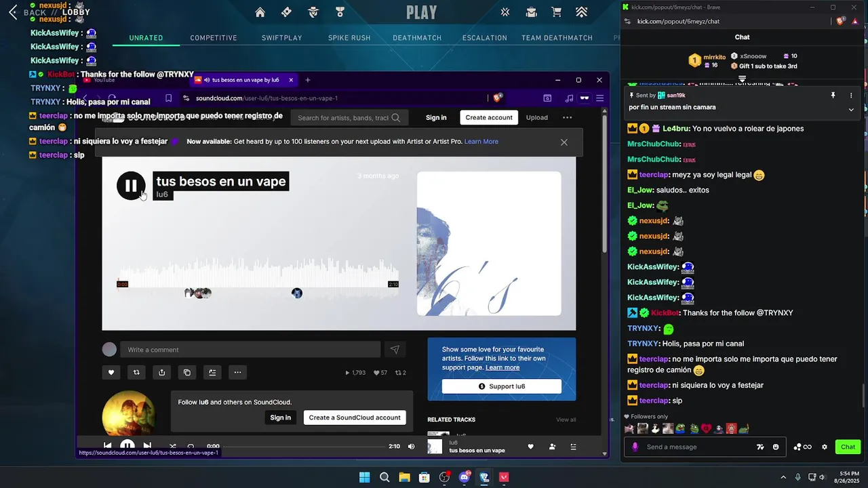
Task: Open the emote picker smiley in chat
Action: point(776,447)
